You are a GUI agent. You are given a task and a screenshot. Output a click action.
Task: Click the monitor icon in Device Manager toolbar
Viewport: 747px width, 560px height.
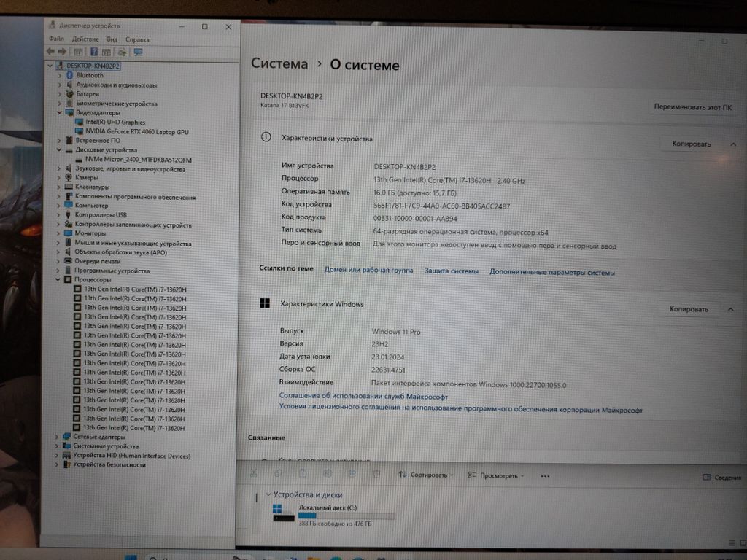[x=138, y=52]
